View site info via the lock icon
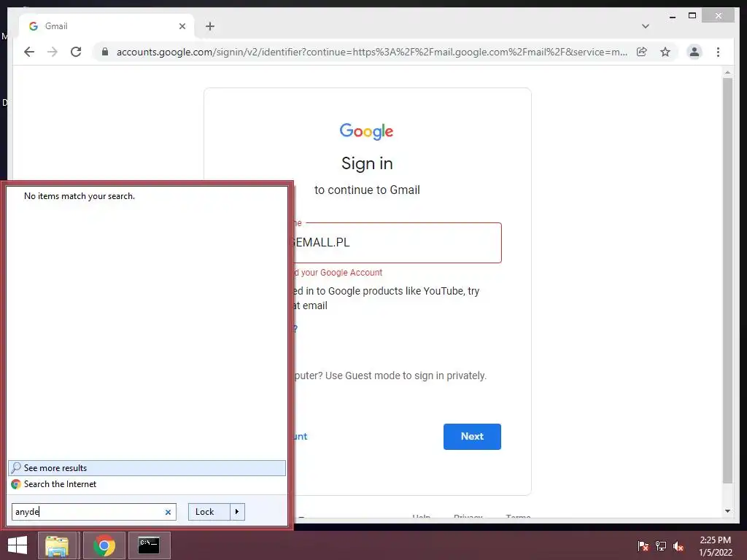This screenshot has width=747, height=560. tap(105, 52)
